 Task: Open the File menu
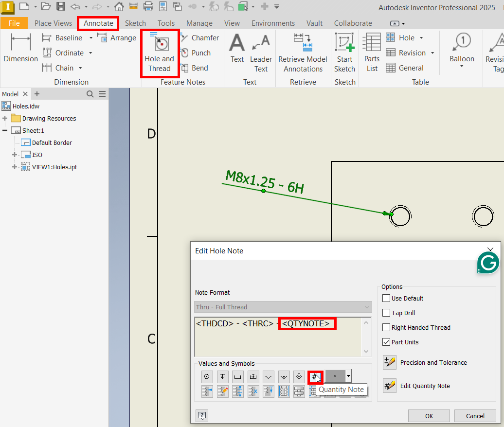pyautogui.click(x=14, y=23)
